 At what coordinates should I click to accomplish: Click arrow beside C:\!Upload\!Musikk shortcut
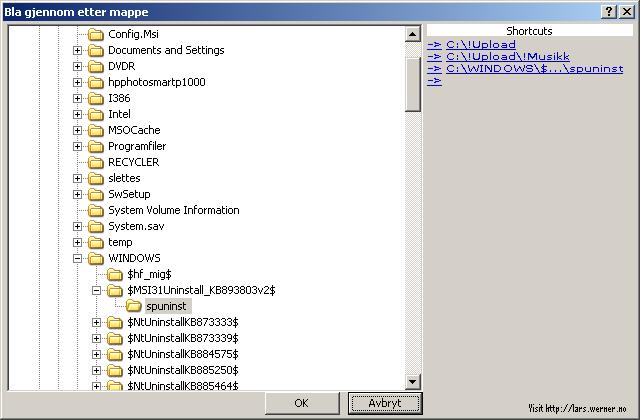[x=434, y=56]
